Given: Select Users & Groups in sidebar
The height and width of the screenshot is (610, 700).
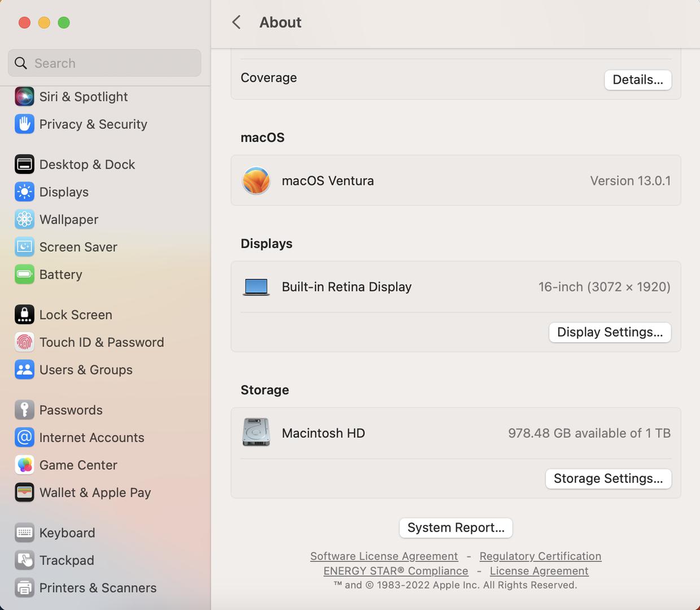Looking at the screenshot, I should pos(86,370).
